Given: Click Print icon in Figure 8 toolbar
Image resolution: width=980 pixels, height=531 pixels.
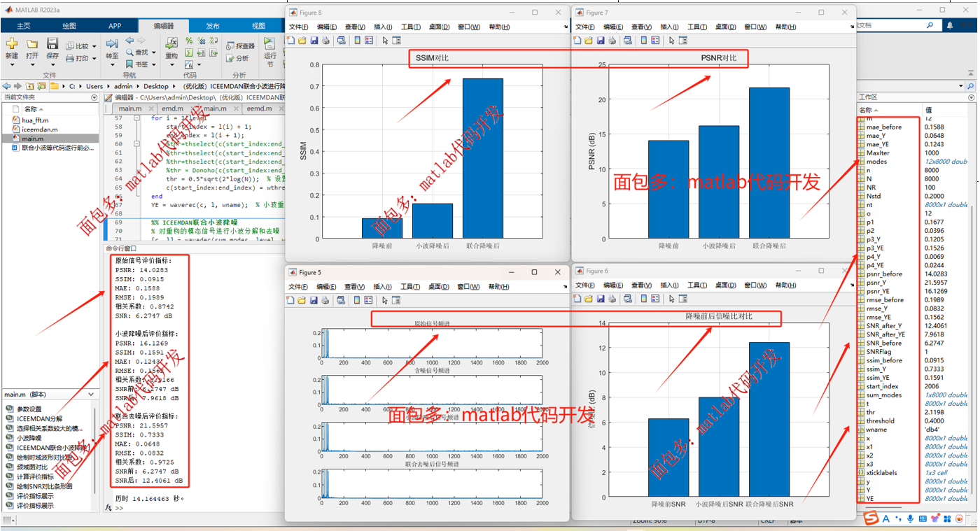Looking at the screenshot, I should (x=325, y=41).
